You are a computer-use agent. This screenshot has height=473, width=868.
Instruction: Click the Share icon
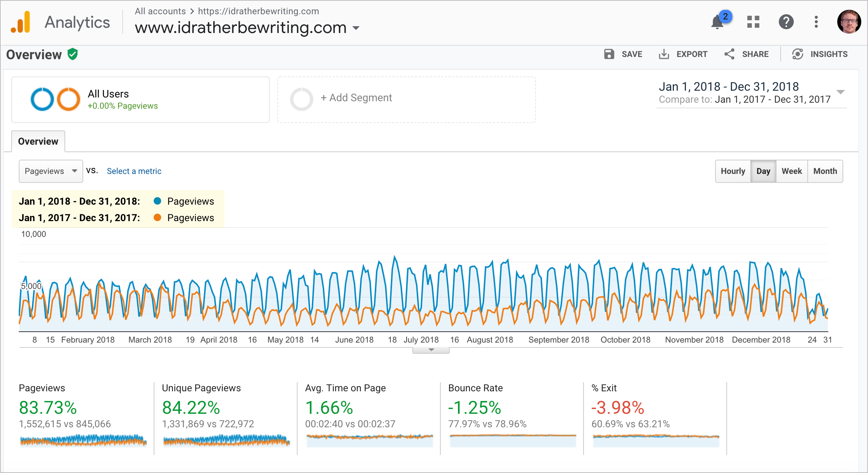coord(729,54)
